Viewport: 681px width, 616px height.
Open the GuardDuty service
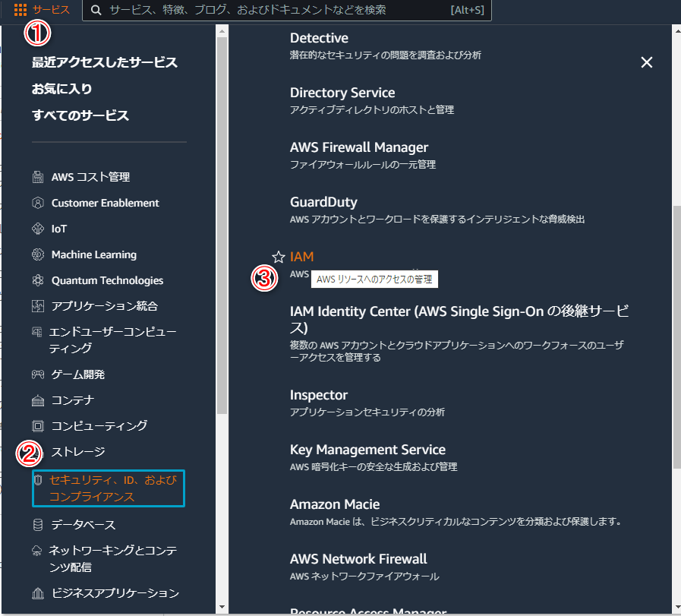[x=323, y=203]
